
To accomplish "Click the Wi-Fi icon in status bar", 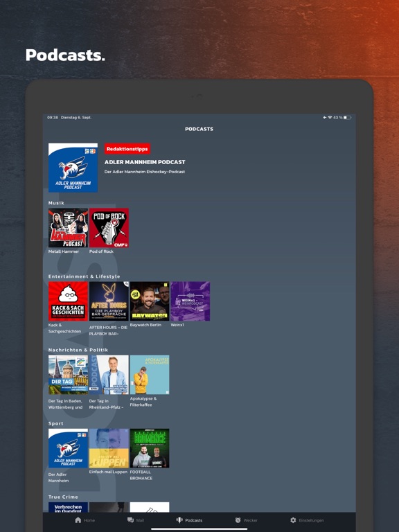I will (330, 117).
